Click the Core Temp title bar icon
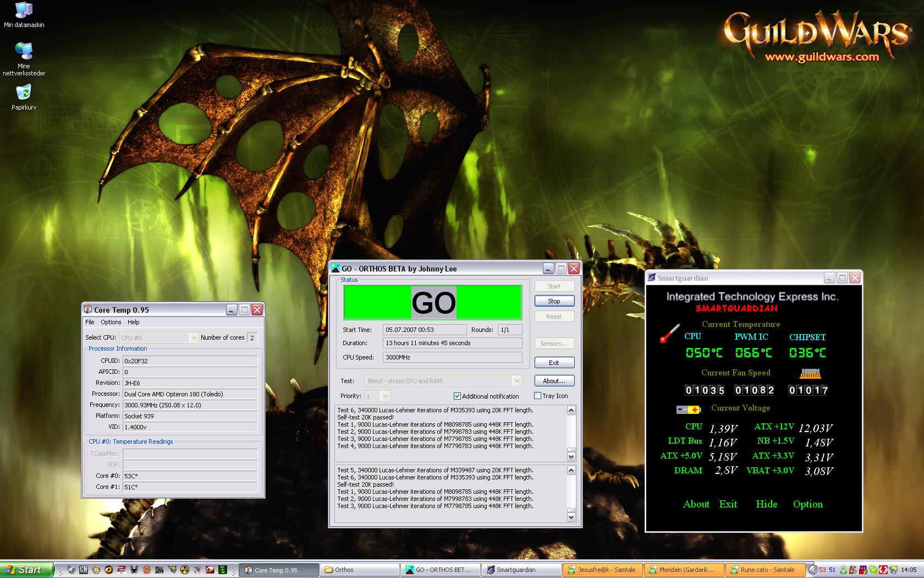The width and height of the screenshot is (924, 578). pos(88,310)
